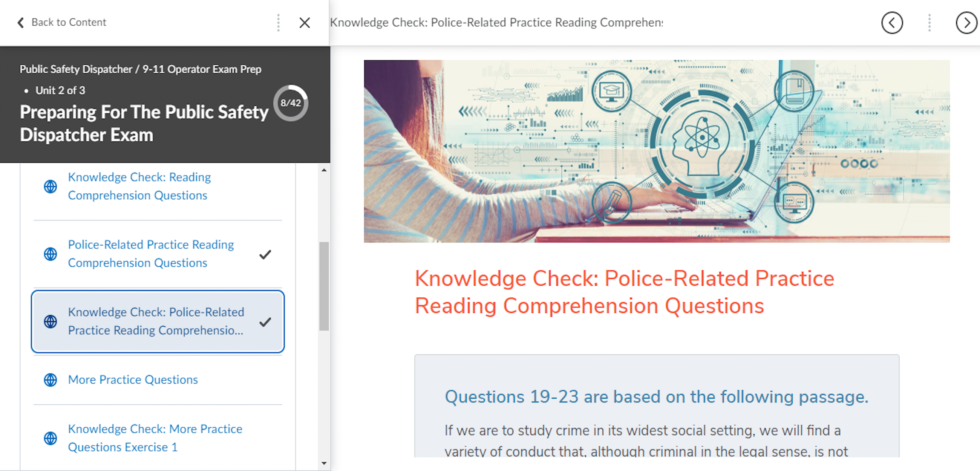Click the globe icon beside Knowledge Check: More Practice Questions Exercise 1
Image resolution: width=980 pixels, height=471 pixels.
pos(50,438)
